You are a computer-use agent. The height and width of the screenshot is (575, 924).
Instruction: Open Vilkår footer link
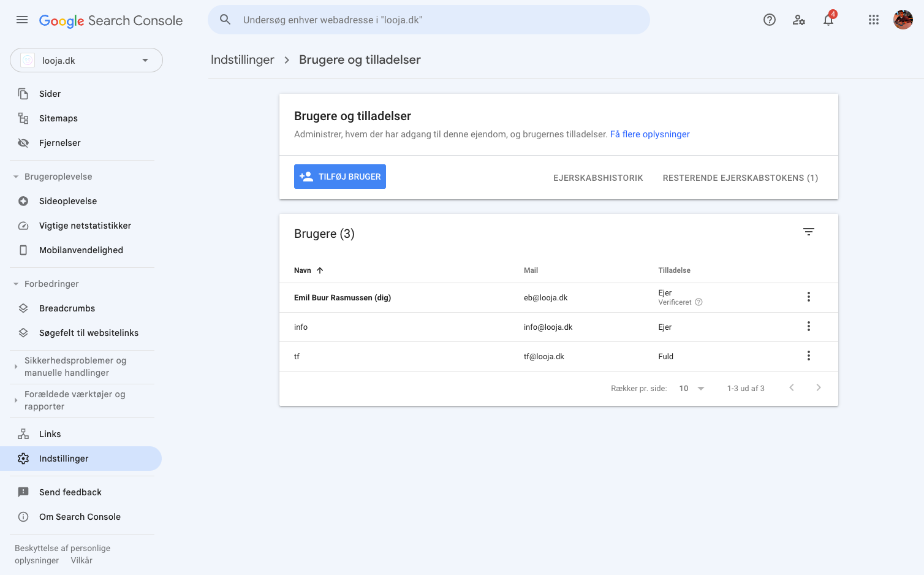tap(81, 560)
